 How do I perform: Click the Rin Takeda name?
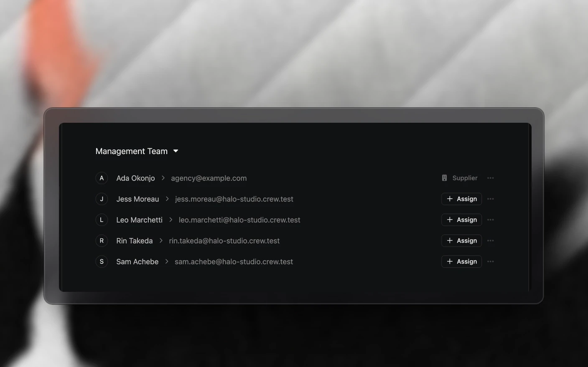pos(134,241)
